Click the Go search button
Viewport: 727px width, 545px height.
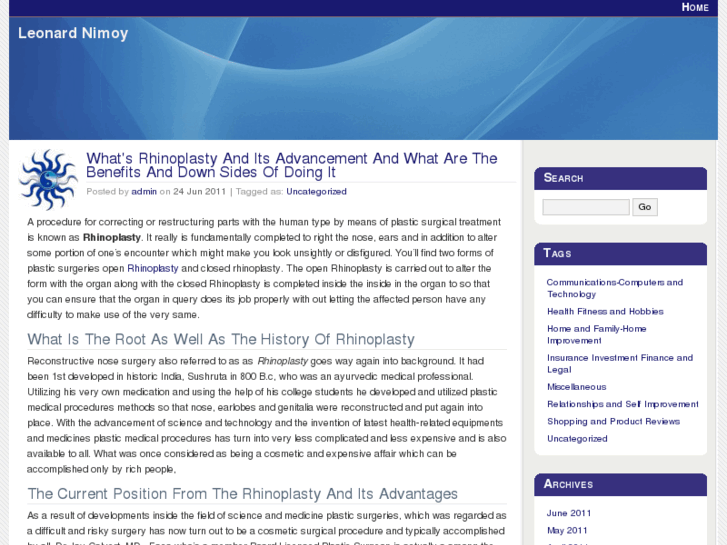pos(645,207)
